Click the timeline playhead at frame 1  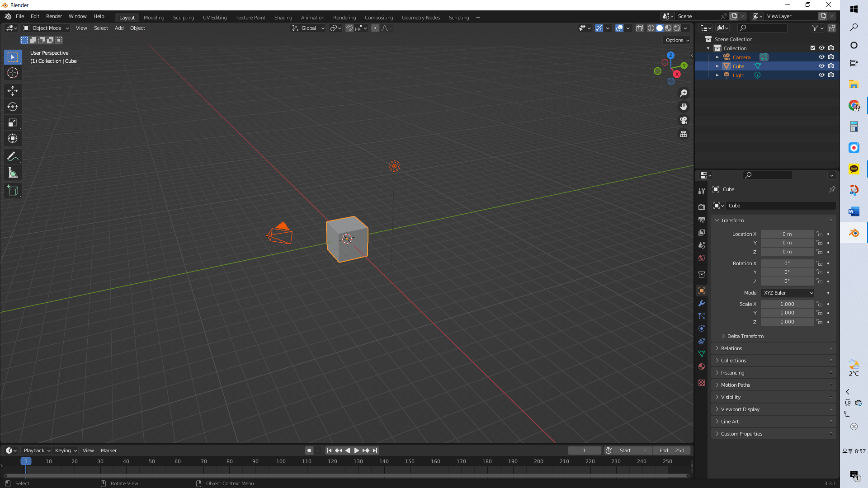point(26,461)
